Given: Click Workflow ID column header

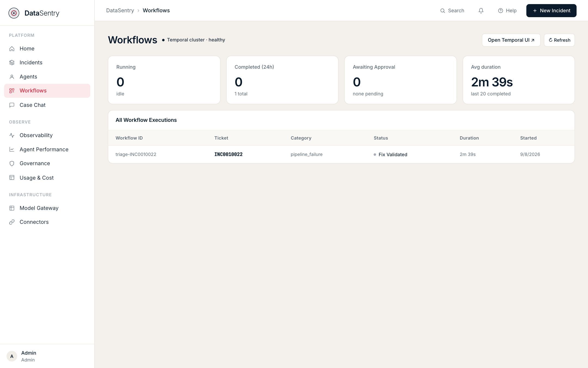Looking at the screenshot, I should 129,138.
